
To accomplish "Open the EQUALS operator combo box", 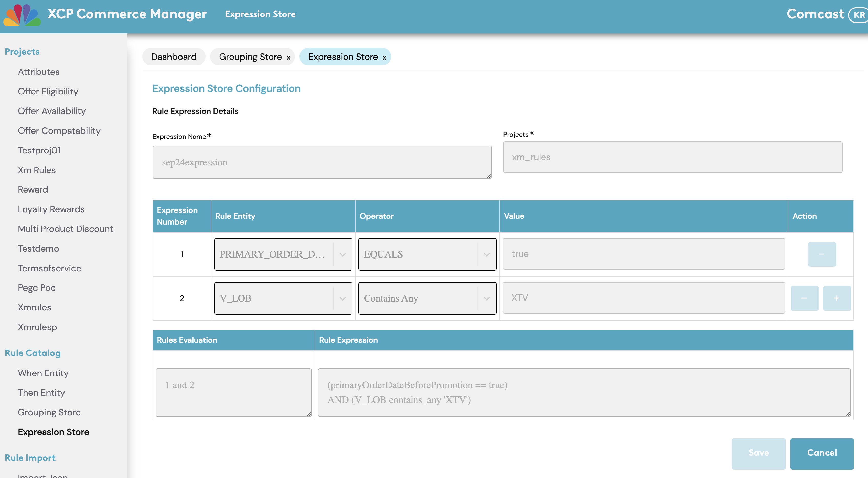I will click(x=427, y=254).
